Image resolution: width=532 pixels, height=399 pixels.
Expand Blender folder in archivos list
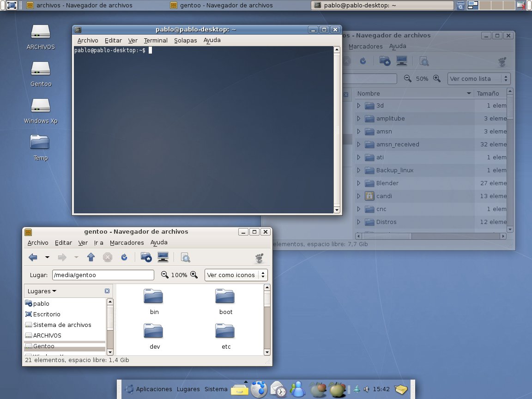[x=359, y=183]
